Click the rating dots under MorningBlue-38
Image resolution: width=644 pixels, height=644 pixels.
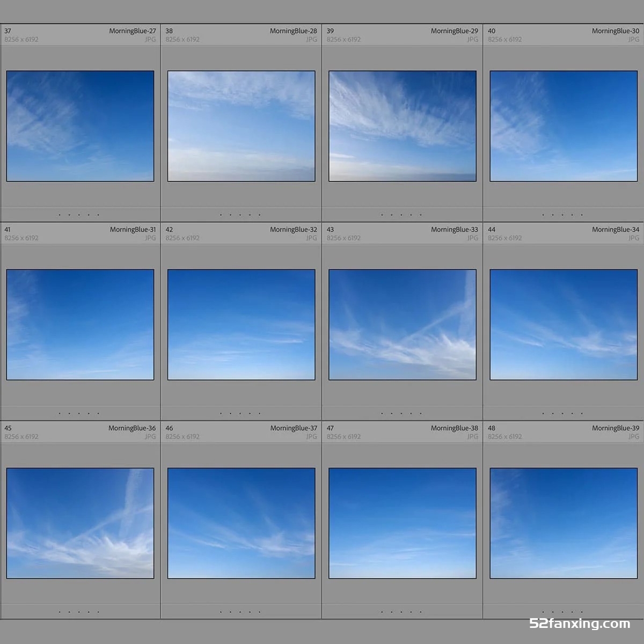tap(401, 612)
